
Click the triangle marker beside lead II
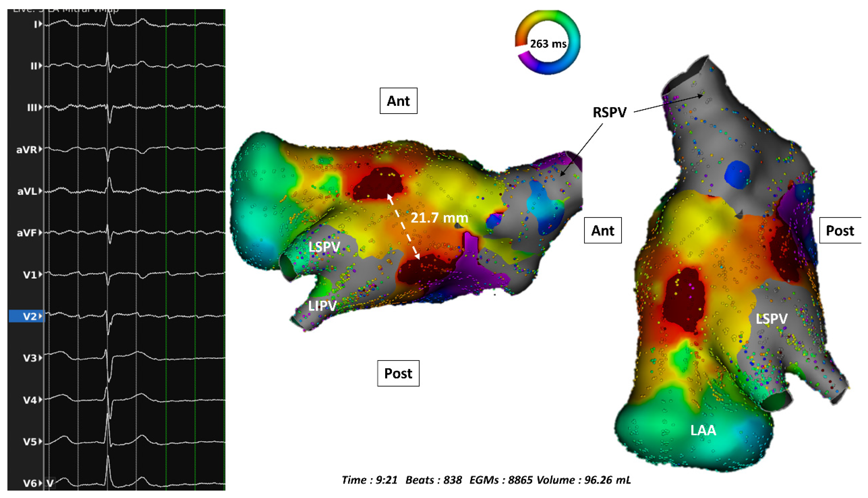point(40,66)
